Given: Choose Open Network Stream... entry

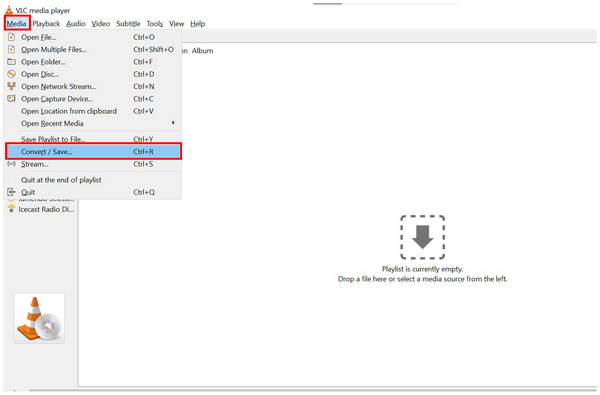Looking at the screenshot, I should point(93,87).
